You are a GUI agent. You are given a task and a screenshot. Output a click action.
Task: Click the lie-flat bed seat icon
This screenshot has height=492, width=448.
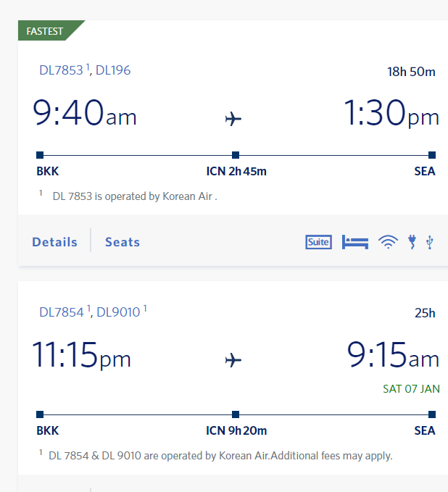[355, 242]
